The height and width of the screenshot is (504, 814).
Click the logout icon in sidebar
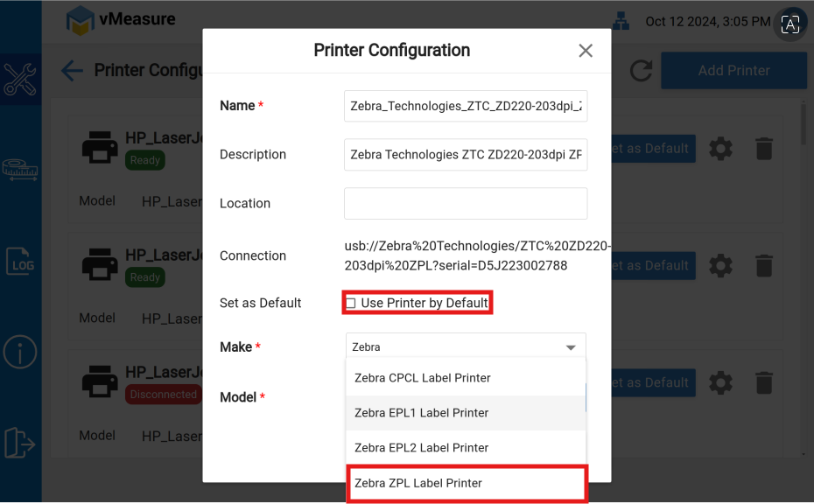[20, 443]
